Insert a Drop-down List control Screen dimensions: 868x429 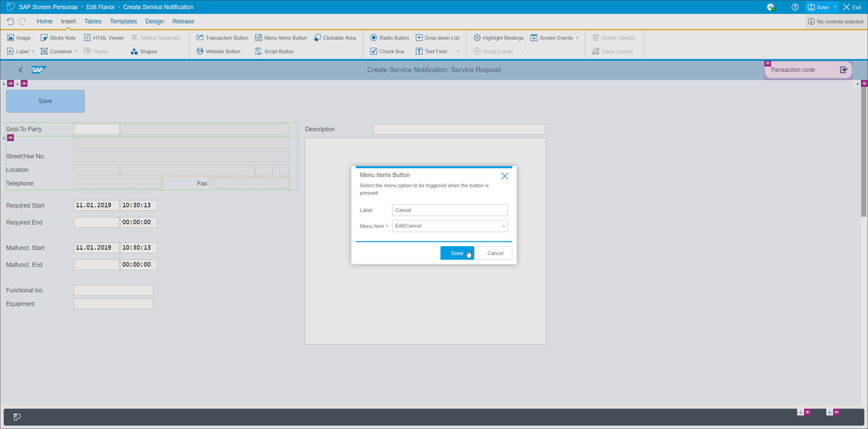[x=437, y=37]
